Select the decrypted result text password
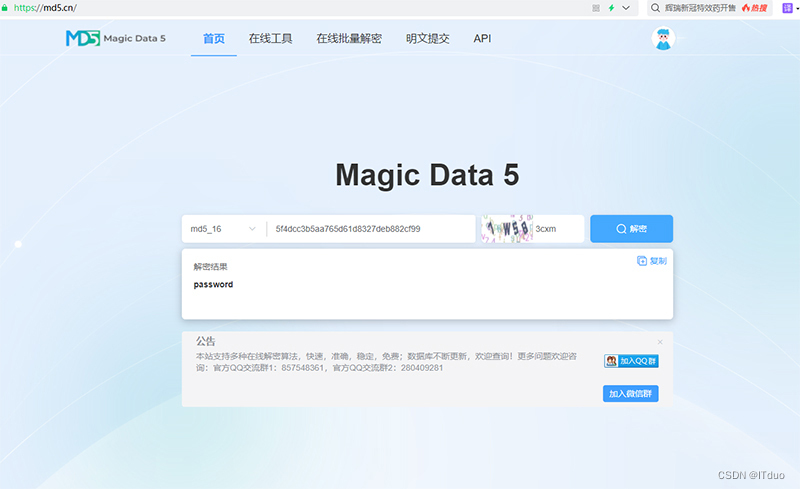Screen dimensions: 800x489 (213, 284)
